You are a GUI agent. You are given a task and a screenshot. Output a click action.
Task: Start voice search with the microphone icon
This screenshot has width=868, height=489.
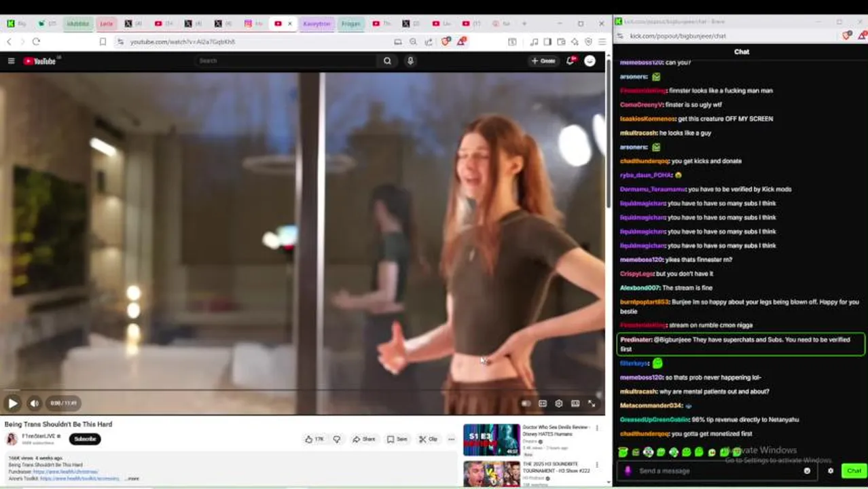[x=410, y=61]
